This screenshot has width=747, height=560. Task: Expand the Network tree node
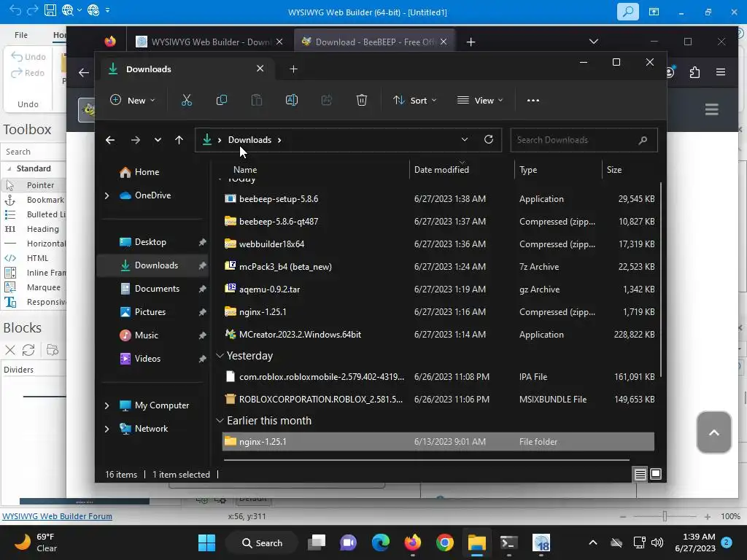[107, 429]
